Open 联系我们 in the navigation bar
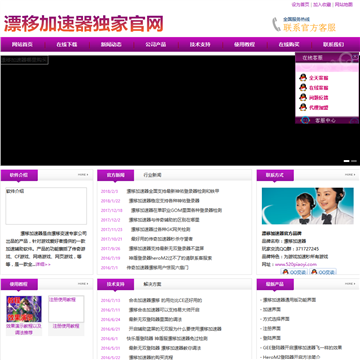 [333, 44]
